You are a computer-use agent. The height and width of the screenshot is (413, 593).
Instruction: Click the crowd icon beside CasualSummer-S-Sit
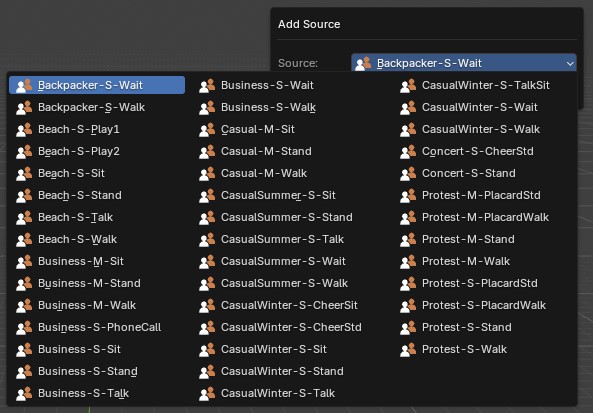click(207, 195)
